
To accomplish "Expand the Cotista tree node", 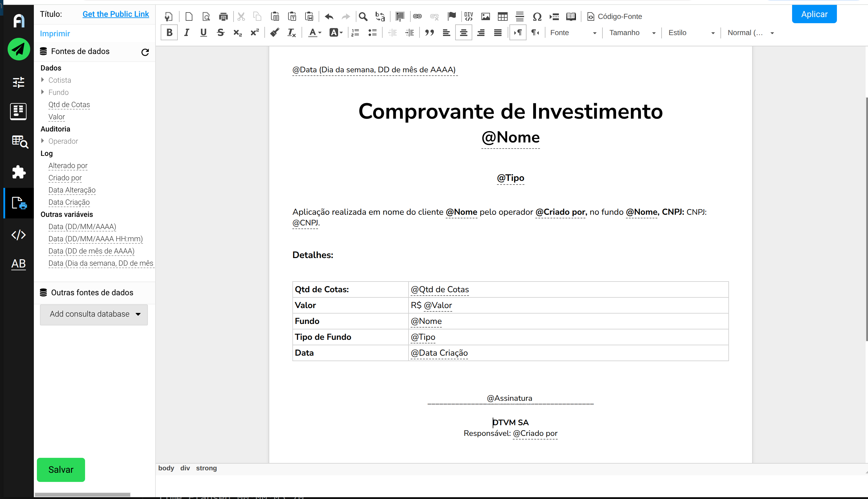I will 42,80.
